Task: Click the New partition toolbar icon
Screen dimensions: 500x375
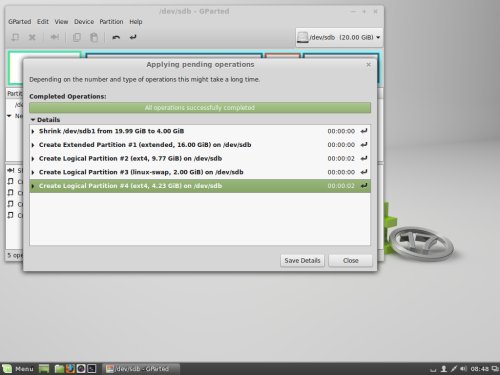Action: [x=15, y=37]
